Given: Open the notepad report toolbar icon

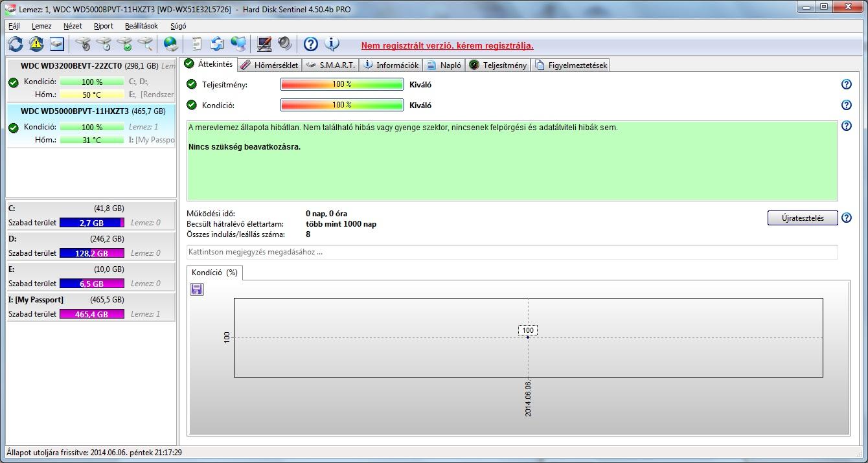Looking at the screenshot, I should [x=196, y=43].
